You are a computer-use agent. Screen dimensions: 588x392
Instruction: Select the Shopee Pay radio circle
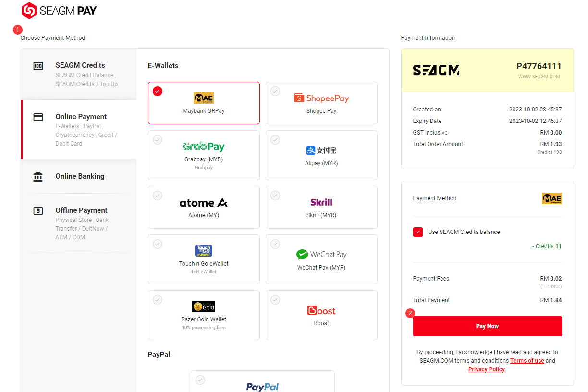pos(275,91)
